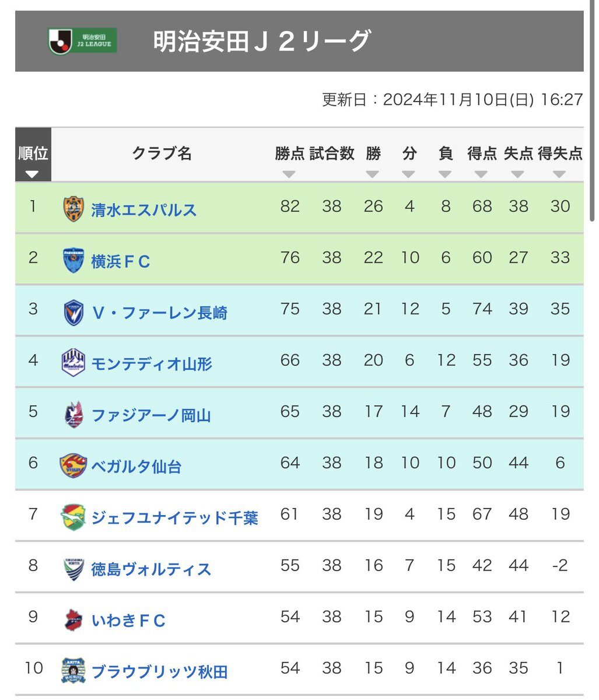Click the Yokohama FC club crest

tap(73, 260)
